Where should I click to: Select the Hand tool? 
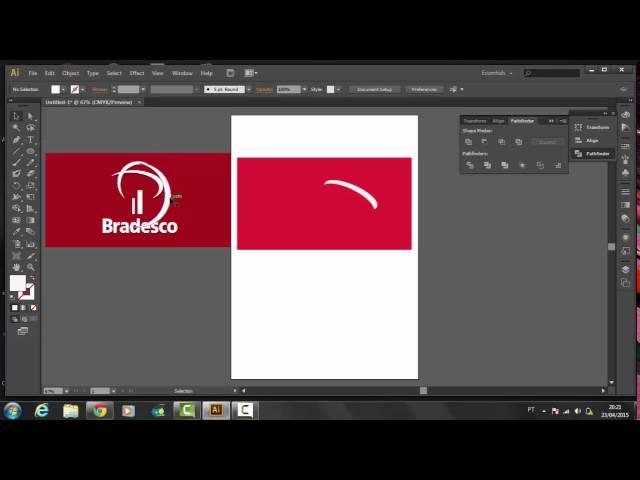[x=16, y=267]
